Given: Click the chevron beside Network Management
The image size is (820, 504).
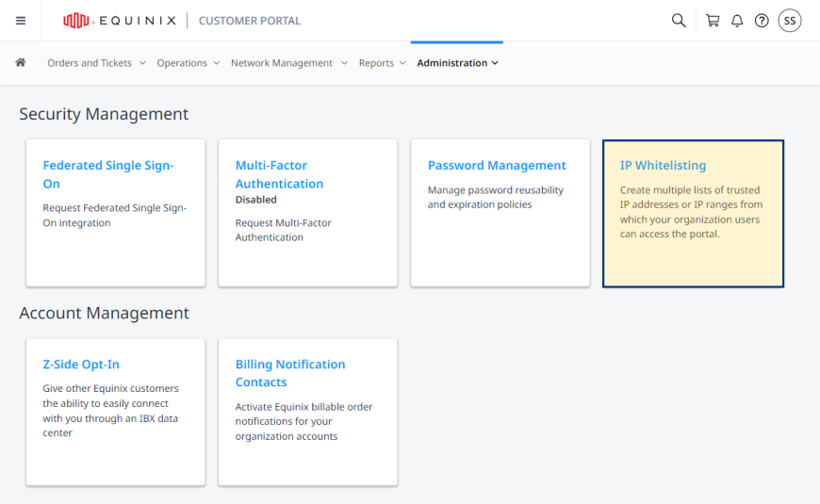Looking at the screenshot, I should coord(344,63).
